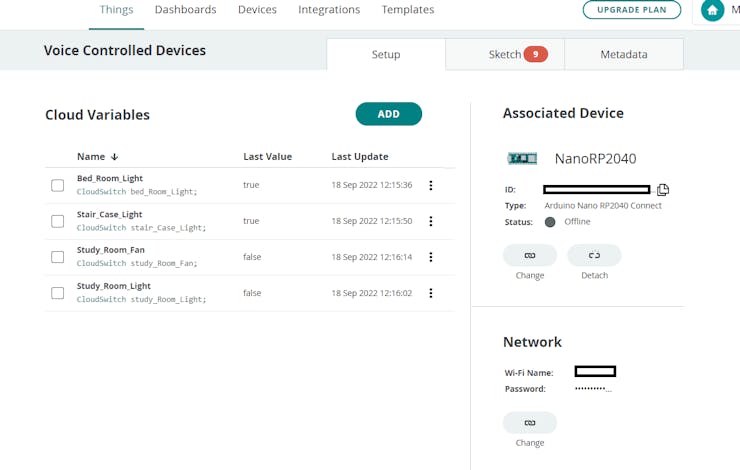
Task: Click the Upgrade Plan button
Action: 632,10
